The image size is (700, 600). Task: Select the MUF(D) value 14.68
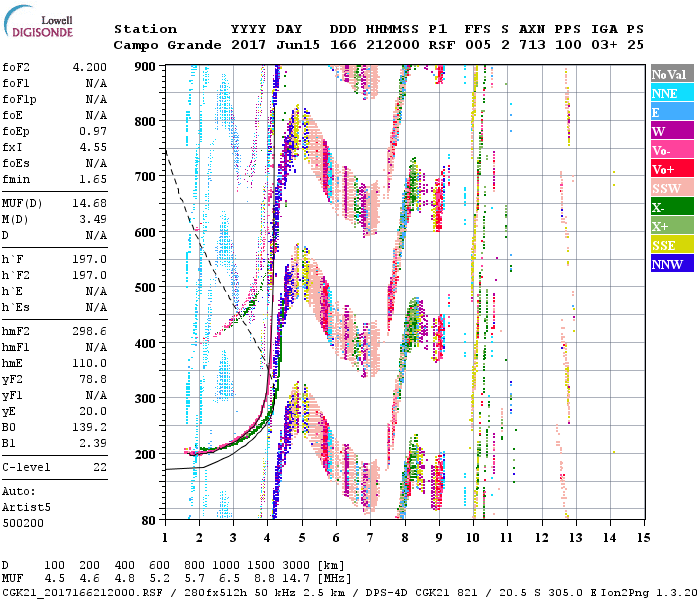(x=91, y=203)
